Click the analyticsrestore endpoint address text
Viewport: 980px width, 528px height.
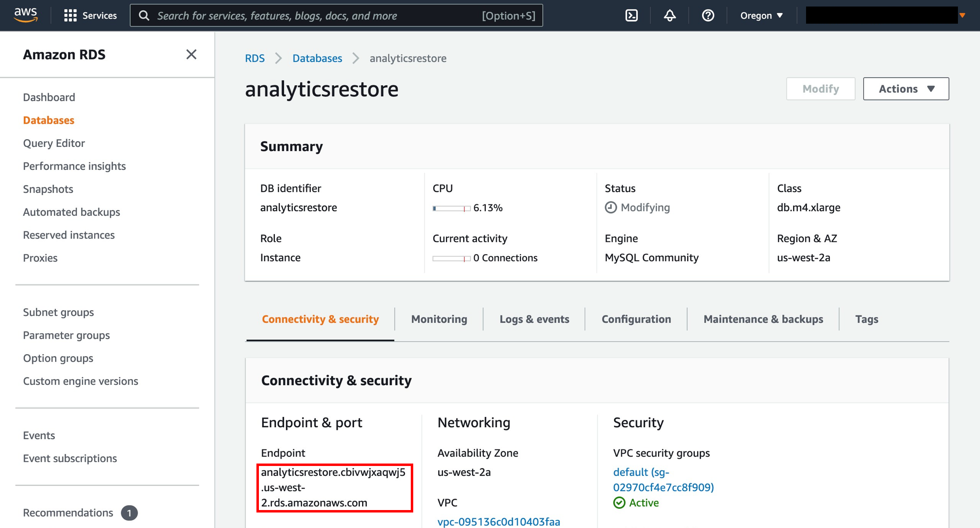[x=333, y=487]
